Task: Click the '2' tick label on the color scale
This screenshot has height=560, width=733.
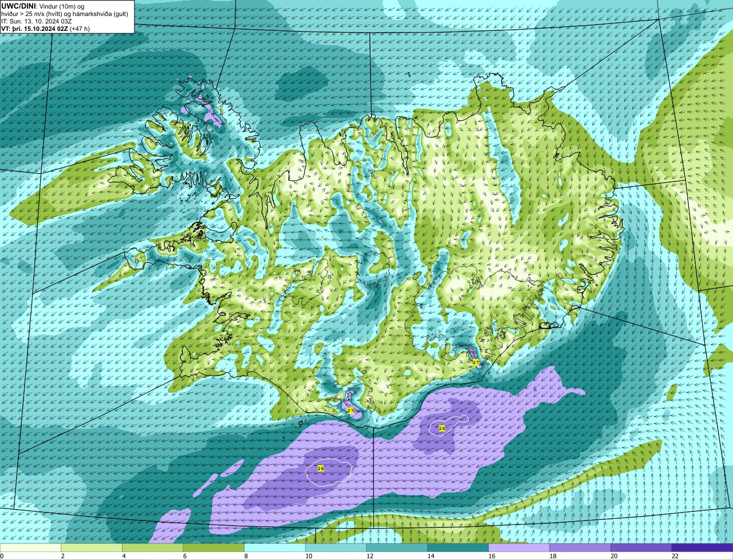Action: (x=62, y=556)
